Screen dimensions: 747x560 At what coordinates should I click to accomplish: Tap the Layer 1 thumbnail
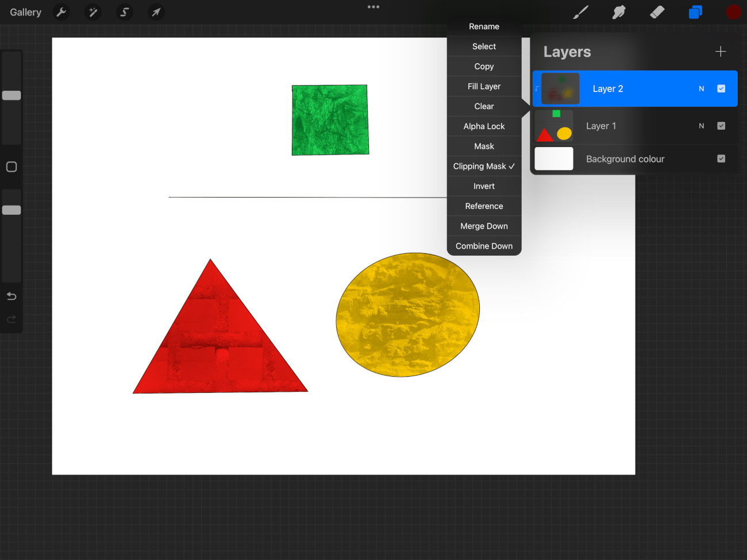553,126
